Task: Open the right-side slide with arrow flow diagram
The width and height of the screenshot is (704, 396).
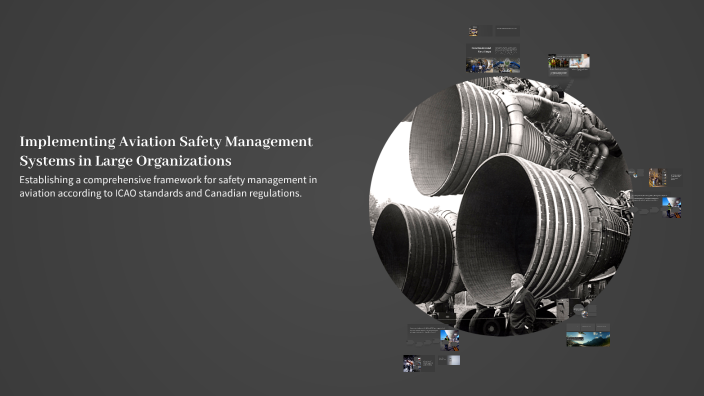Action: [656, 206]
